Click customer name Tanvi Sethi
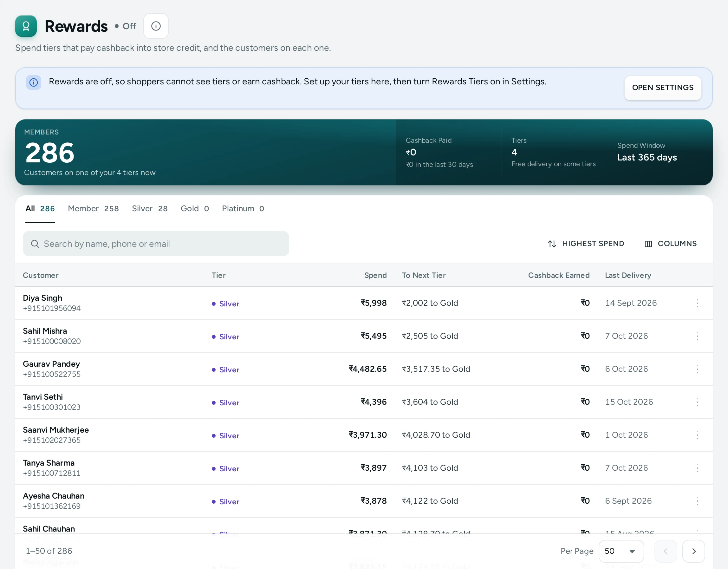 tap(43, 397)
